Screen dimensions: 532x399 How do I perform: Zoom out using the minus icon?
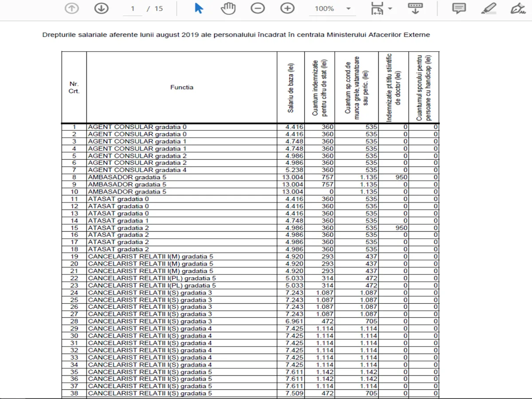258,8
